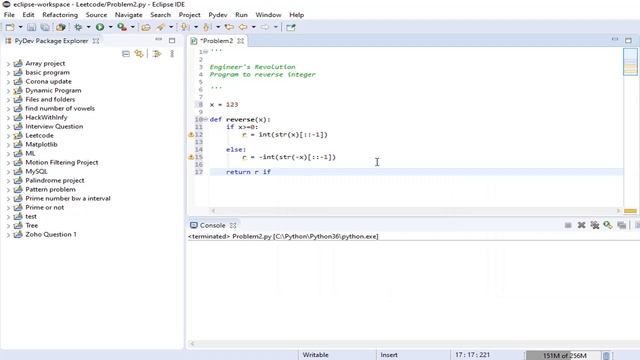Select the Console tab
This screenshot has height=360, width=640.
(212, 225)
